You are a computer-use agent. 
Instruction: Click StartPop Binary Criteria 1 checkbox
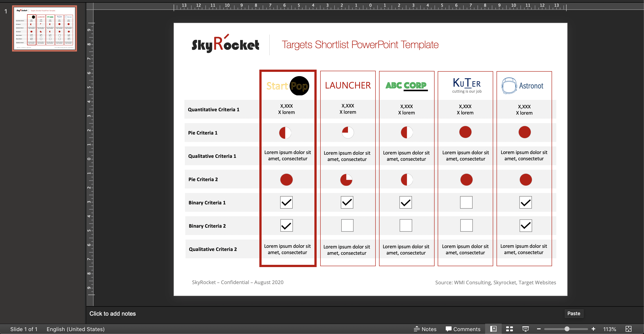pos(286,202)
